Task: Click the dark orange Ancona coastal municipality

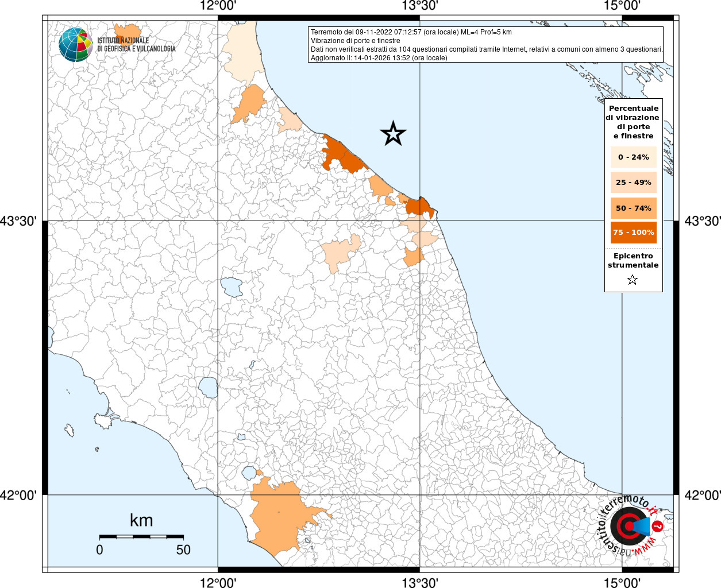Action: 419,207
